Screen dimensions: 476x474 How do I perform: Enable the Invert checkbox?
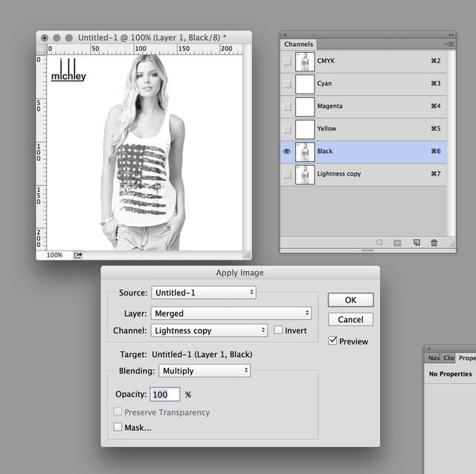pos(278,330)
